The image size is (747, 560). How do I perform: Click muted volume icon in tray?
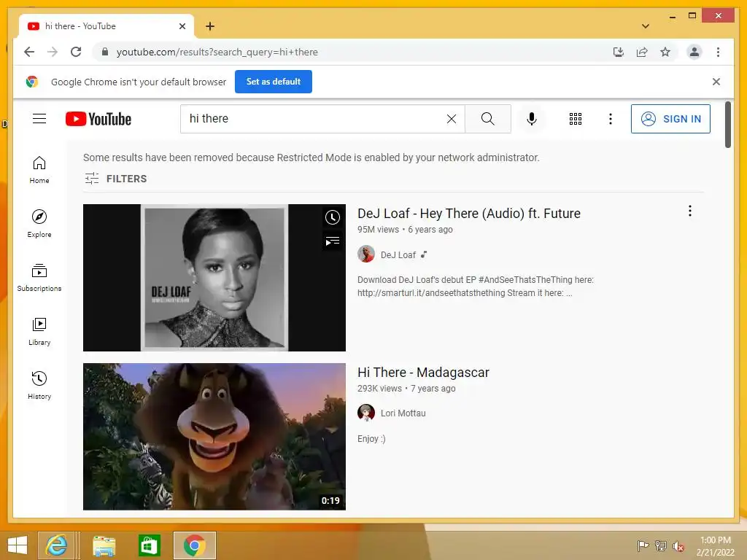pyautogui.click(x=678, y=545)
